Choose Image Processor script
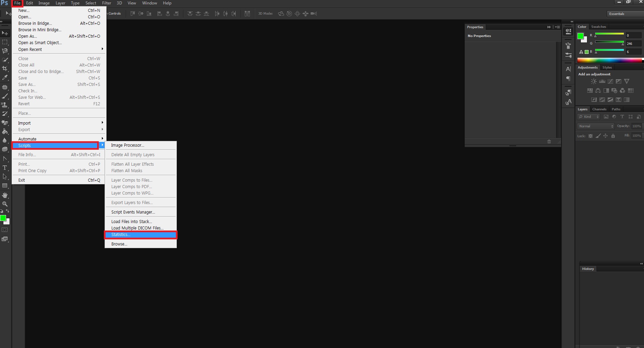This screenshot has width=644, height=348. [141, 145]
